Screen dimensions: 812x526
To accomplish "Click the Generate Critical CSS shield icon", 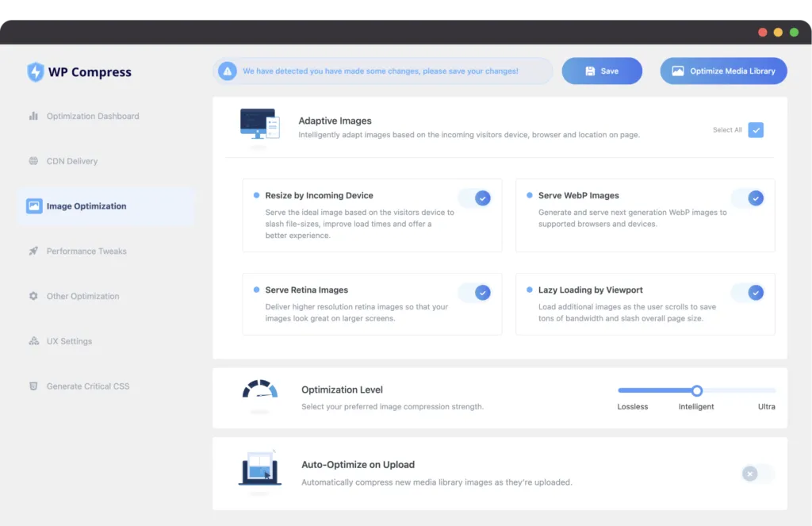I will coord(33,386).
